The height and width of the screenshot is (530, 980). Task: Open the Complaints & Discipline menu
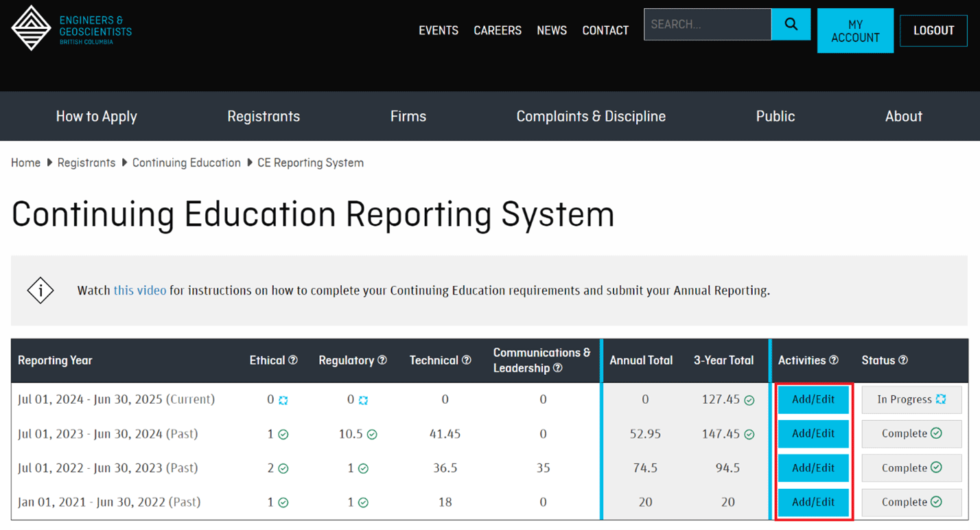click(591, 117)
